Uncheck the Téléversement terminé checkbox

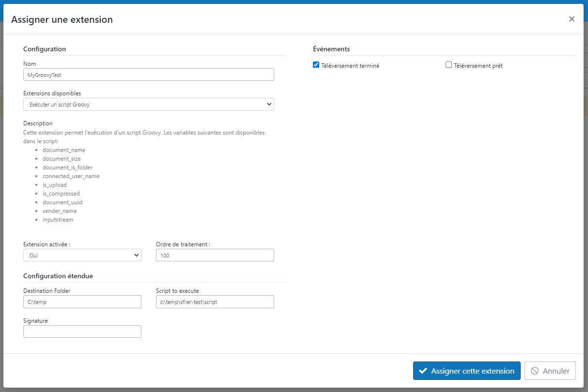(316, 65)
